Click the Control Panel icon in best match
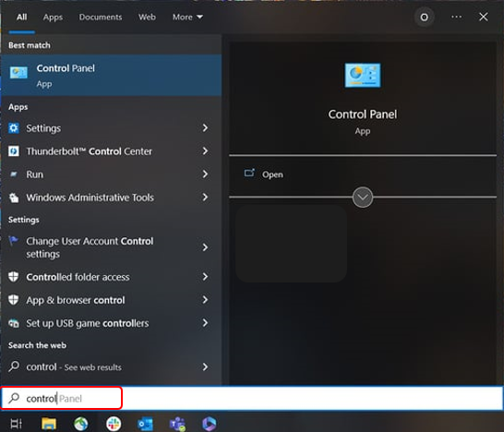This screenshot has height=432, width=504. coord(18,73)
